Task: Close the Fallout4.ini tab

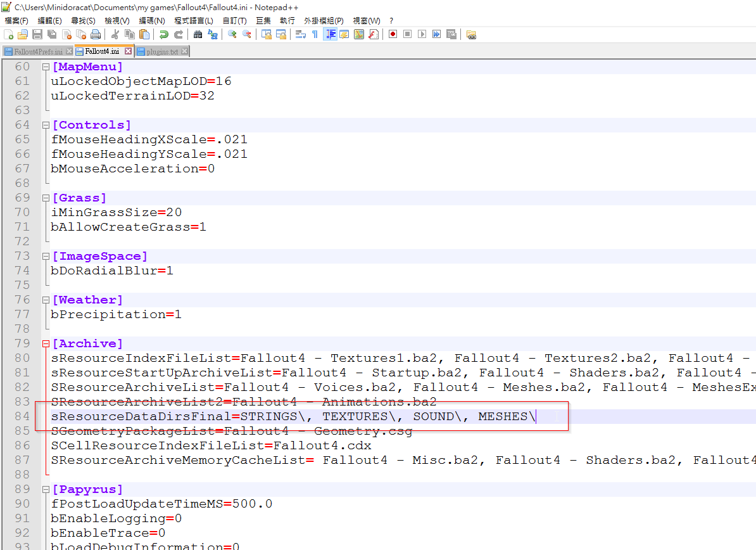Action: pyautogui.click(x=129, y=51)
